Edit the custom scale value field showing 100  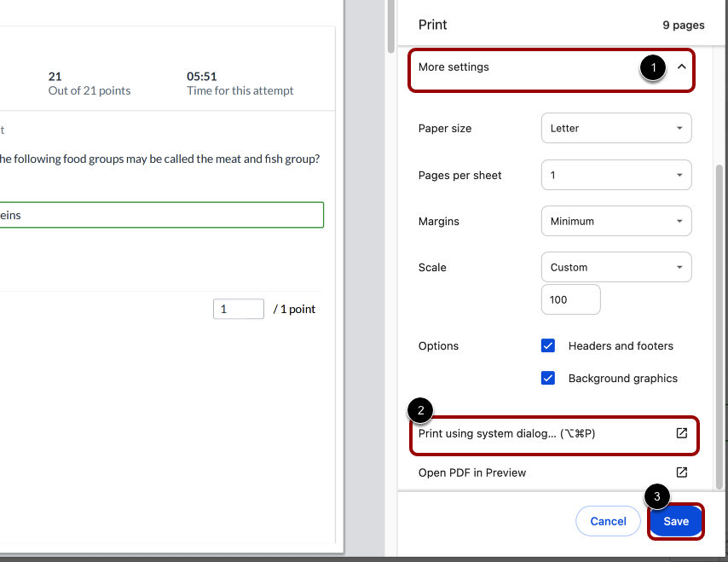[569, 298]
